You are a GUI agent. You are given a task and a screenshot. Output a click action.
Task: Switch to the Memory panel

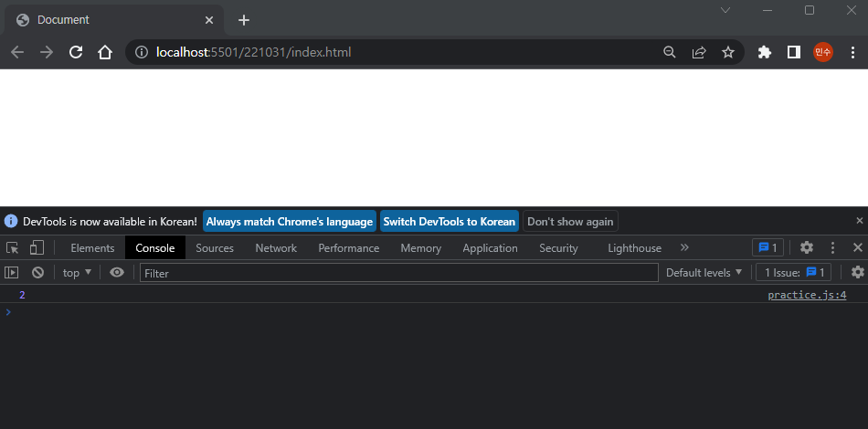click(420, 248)
